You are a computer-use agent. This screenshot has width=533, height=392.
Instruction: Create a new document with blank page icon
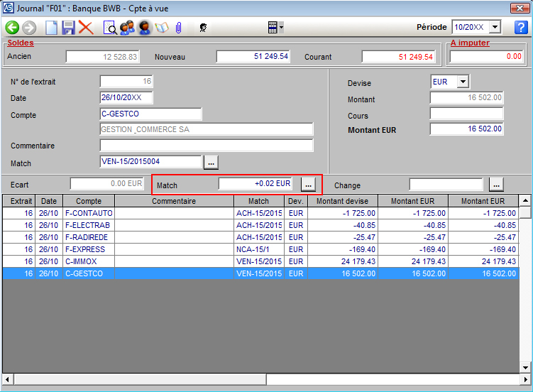(x=52, y=28)
